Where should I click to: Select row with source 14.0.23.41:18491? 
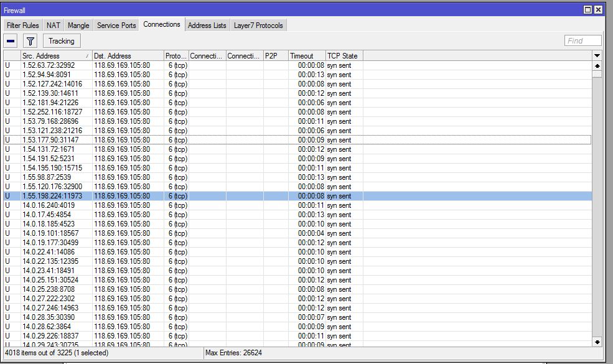[297, 271]
